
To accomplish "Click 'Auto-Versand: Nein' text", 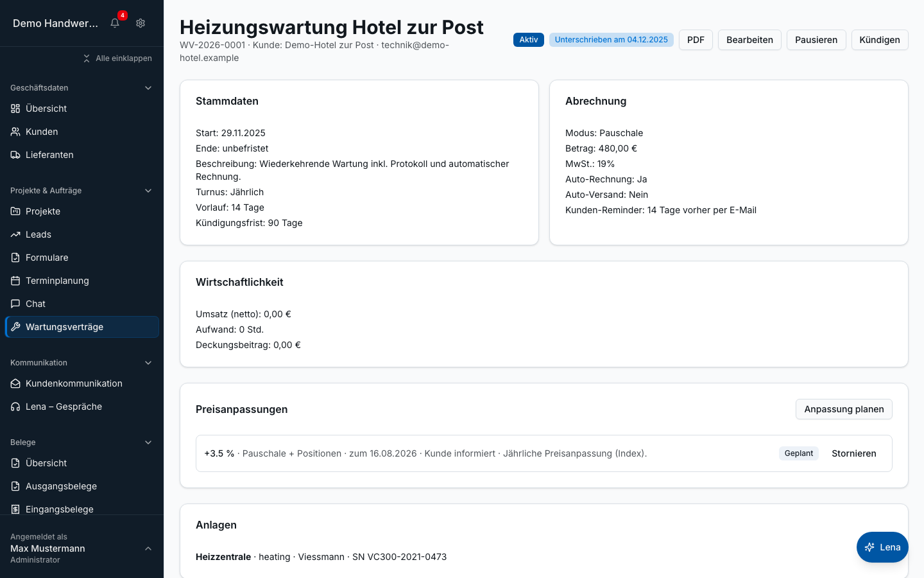I will (606, 195).
